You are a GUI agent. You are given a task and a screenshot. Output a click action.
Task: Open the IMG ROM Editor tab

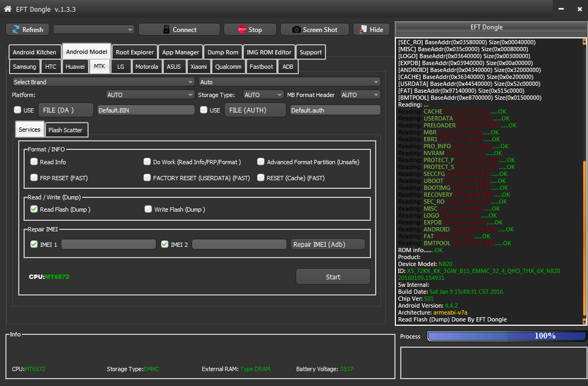tap(269, 52)
